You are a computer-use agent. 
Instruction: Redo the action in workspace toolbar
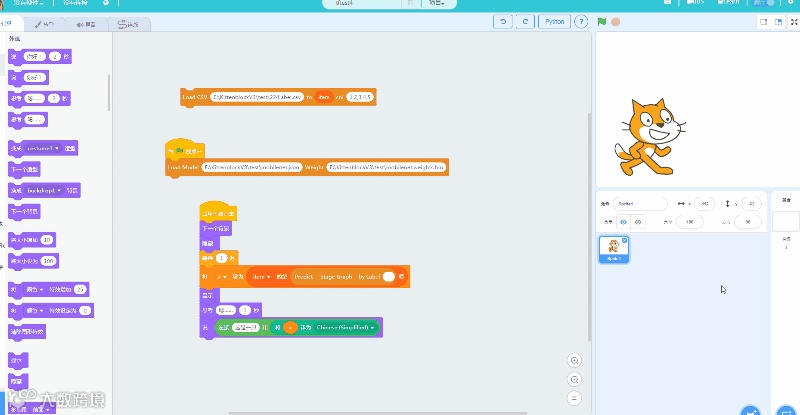[x=525, y=21]
